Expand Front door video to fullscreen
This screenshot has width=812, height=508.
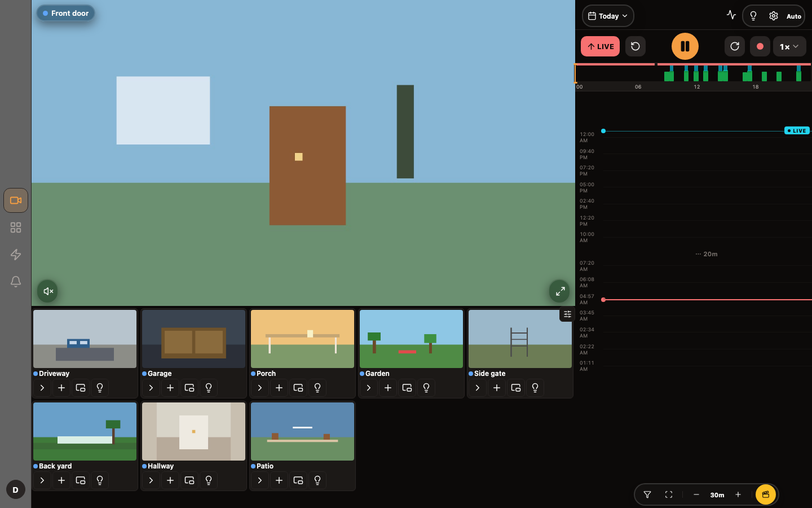click(x=559, y=291)
